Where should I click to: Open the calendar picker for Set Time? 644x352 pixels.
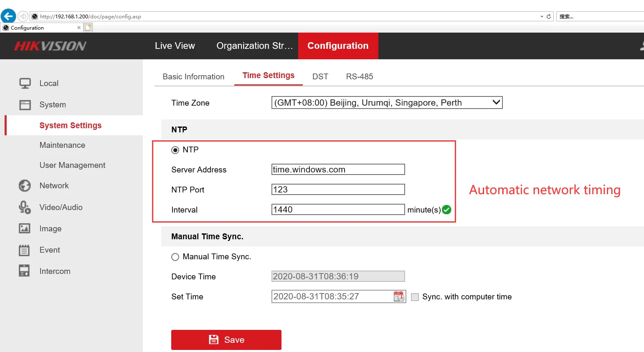[399, 296]
